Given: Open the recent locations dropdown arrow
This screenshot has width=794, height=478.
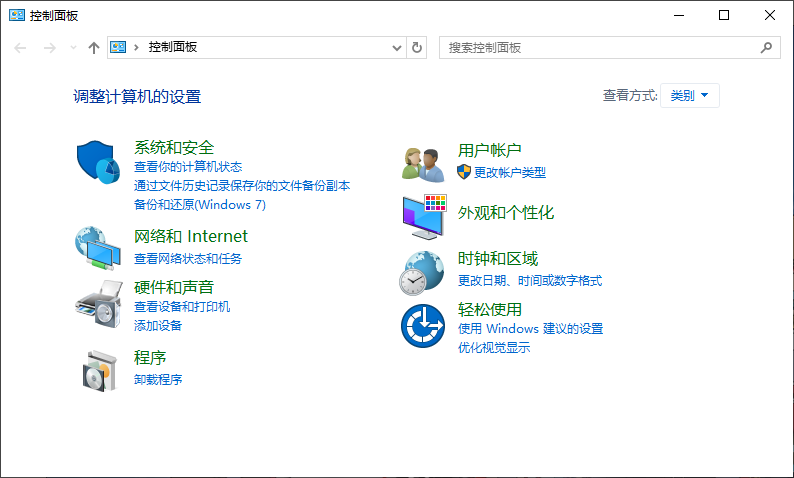Looking at the screenshot, I should tap(73, 48).
